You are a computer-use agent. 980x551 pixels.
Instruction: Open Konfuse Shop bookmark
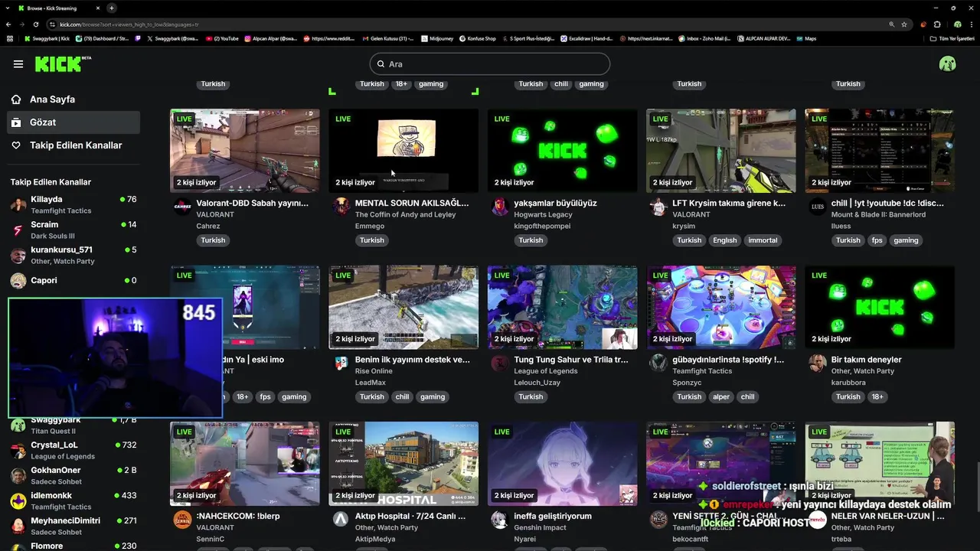477,38
